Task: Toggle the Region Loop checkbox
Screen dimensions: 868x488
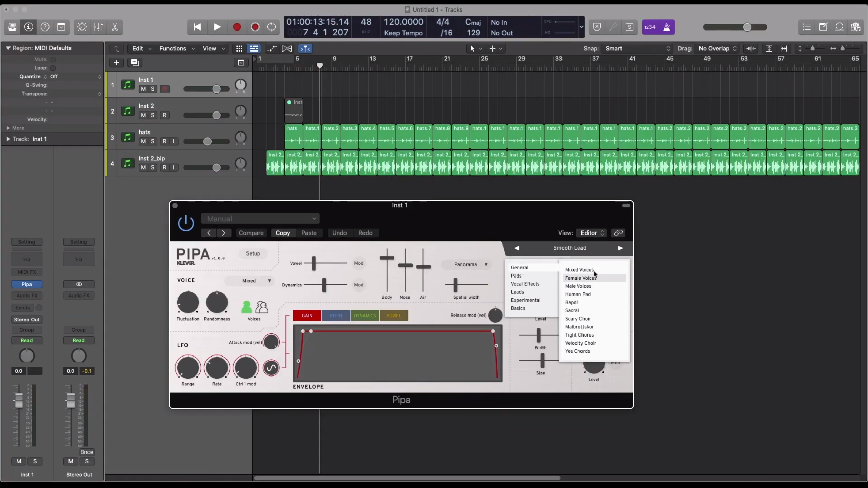Action: tap(53, 68)
